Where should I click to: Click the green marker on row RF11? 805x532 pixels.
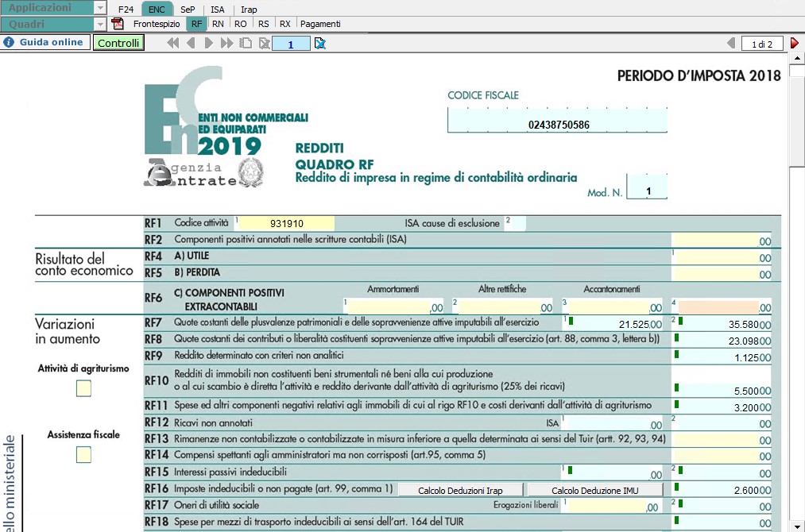point(676,404)
